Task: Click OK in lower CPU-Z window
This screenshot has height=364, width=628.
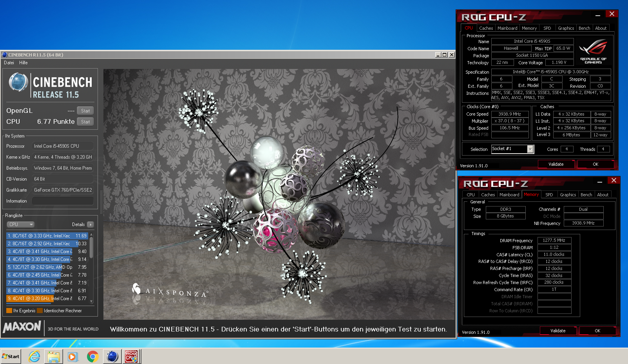Action: pyautogui.click(x=597, y=331)
